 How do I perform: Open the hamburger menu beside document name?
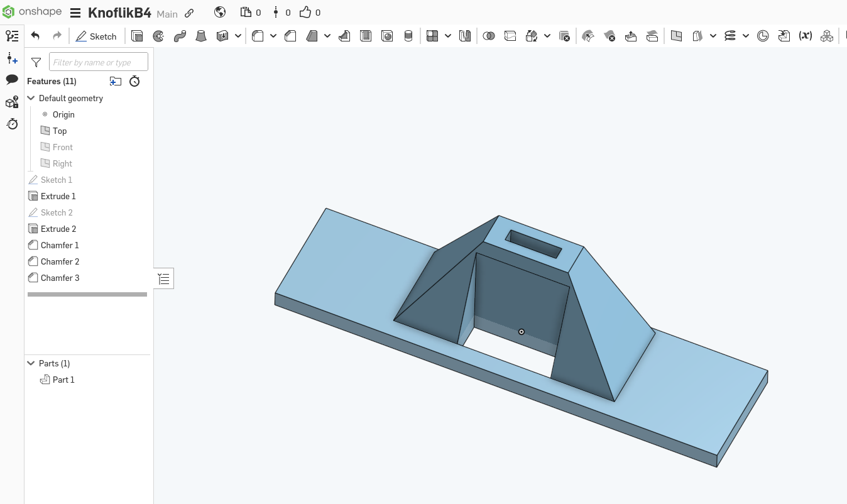pyautogui.click(x=75, y=13)
